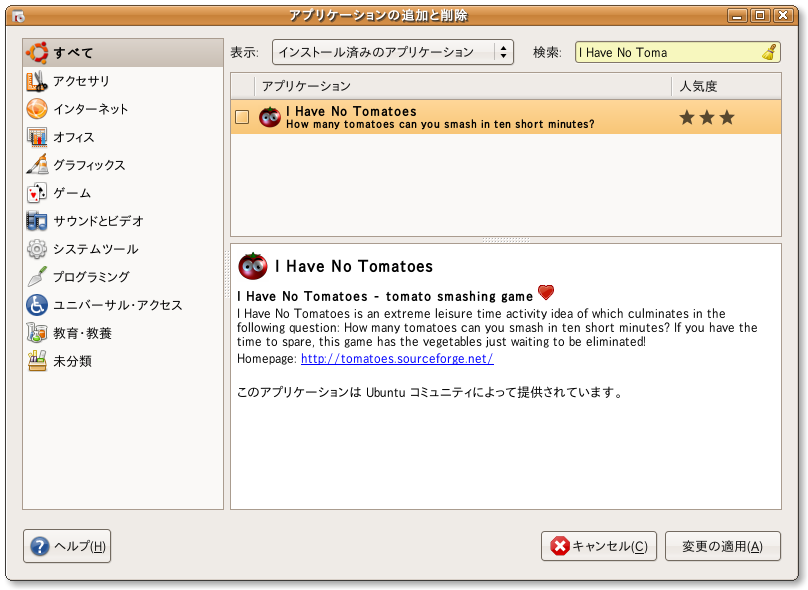Open the プログラミング trowel icon
The width and height of the screenshot is (808, 590).
37,277
